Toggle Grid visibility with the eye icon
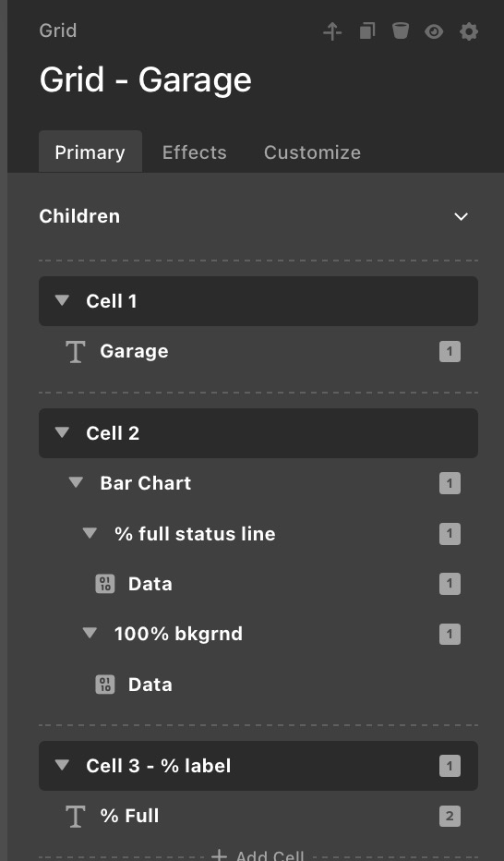The width and height of the screenshot is (504, 861). [434, 31]
